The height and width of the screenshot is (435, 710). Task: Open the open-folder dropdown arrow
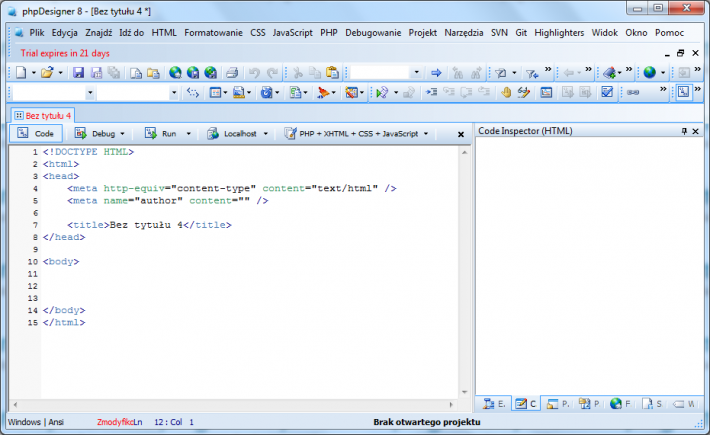pyautogui.click(x=60, y=73)
